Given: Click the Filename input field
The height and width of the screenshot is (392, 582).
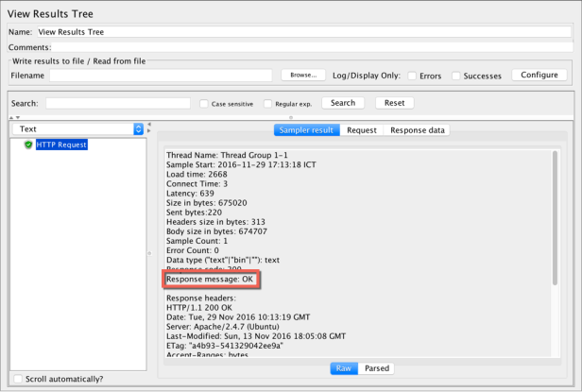Looking at the screenshot, I should [161, 75].
